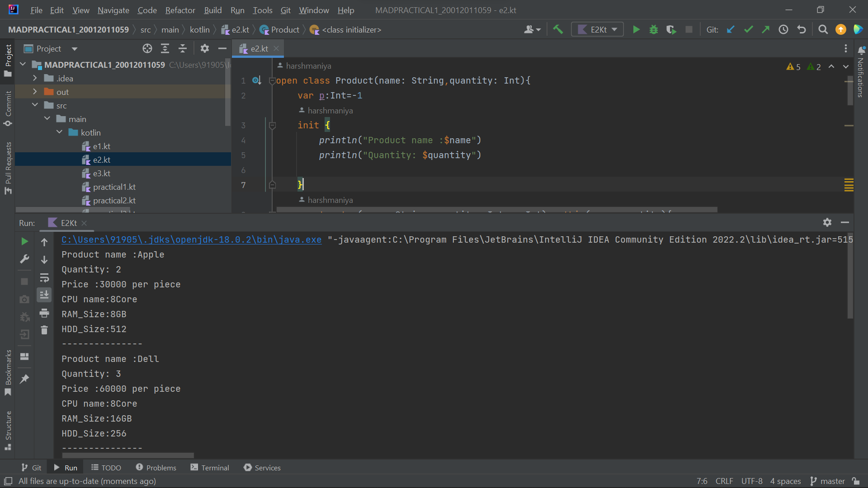Click the 4 spaces indent setting
This screenshot has width=868, height=488.
[785, 481]
